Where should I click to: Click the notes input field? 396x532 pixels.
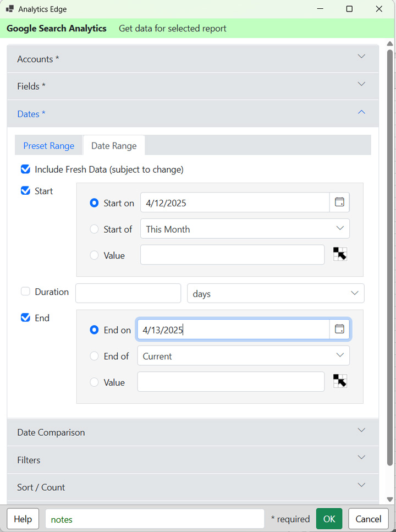[x=155, y=519]
